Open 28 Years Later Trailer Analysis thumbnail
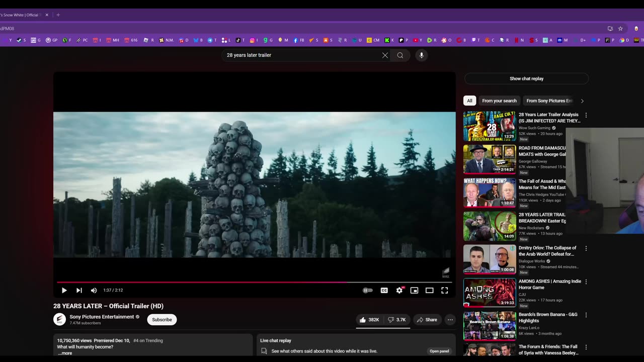The height and width of the screenshot is (362, 644). click(x=490, y=126)
